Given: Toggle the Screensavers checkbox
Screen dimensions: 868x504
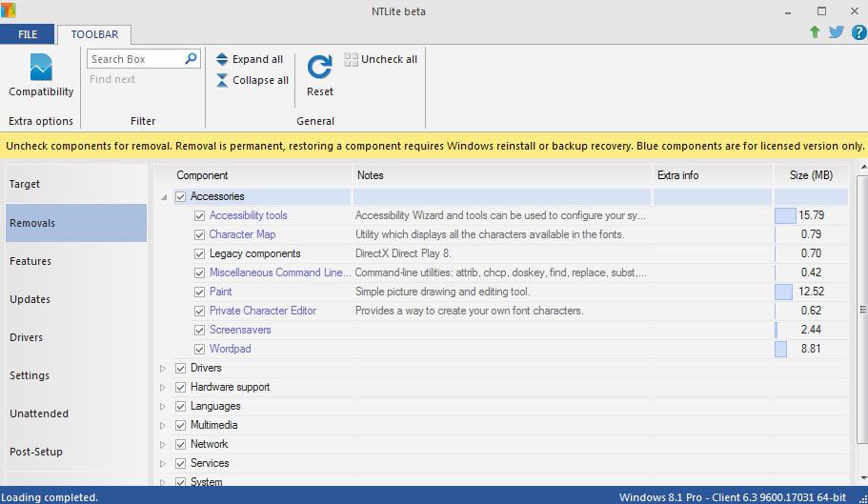Looking at the screenshot, I should 200,330.
